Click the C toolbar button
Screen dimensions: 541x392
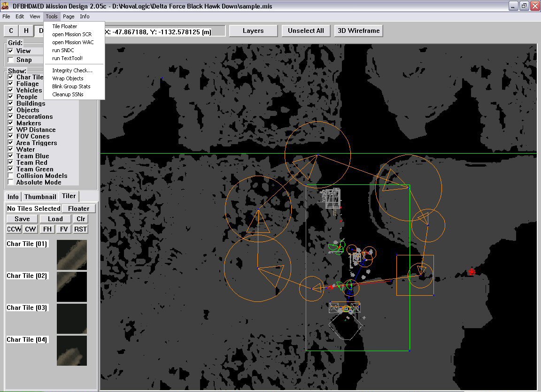point(11,31)
